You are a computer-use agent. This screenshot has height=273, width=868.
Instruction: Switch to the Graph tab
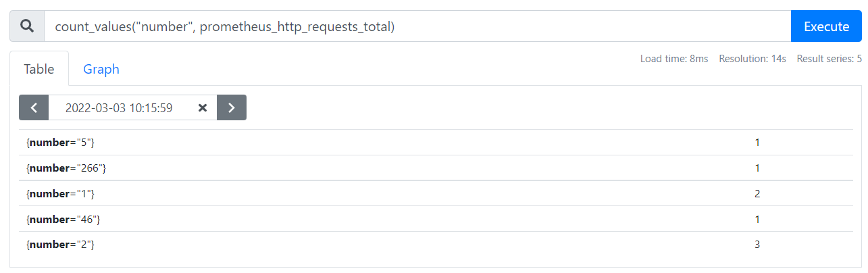pyautogui.click(x=101, y=69)
